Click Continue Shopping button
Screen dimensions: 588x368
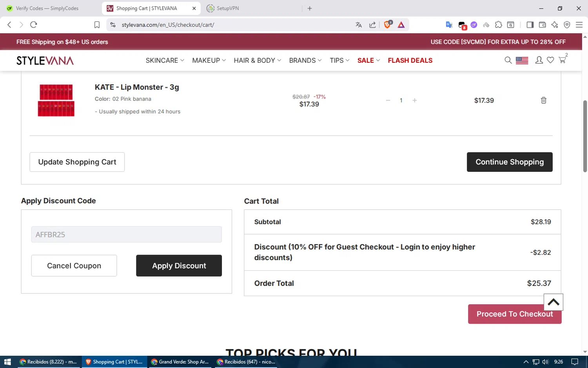point(510,162)
